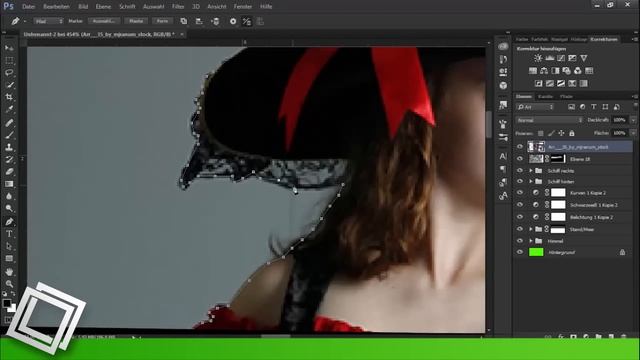Open the gear options in options bar

tap(233, 21)
